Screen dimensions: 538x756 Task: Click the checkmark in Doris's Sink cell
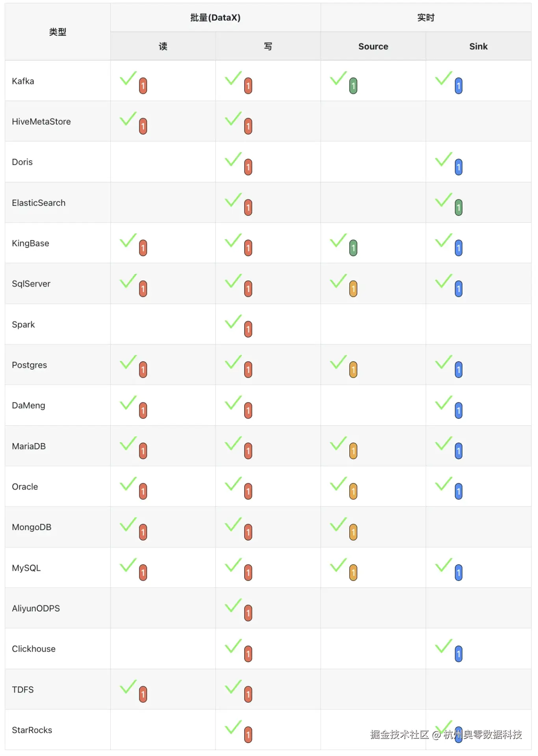click(x=443, y=159)
